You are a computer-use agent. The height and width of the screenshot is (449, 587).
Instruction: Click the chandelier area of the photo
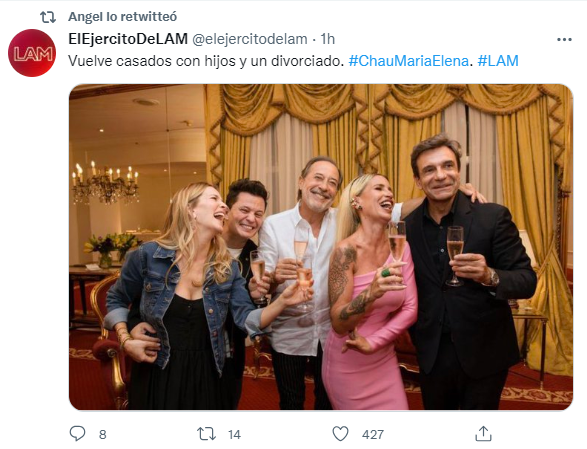105,182
